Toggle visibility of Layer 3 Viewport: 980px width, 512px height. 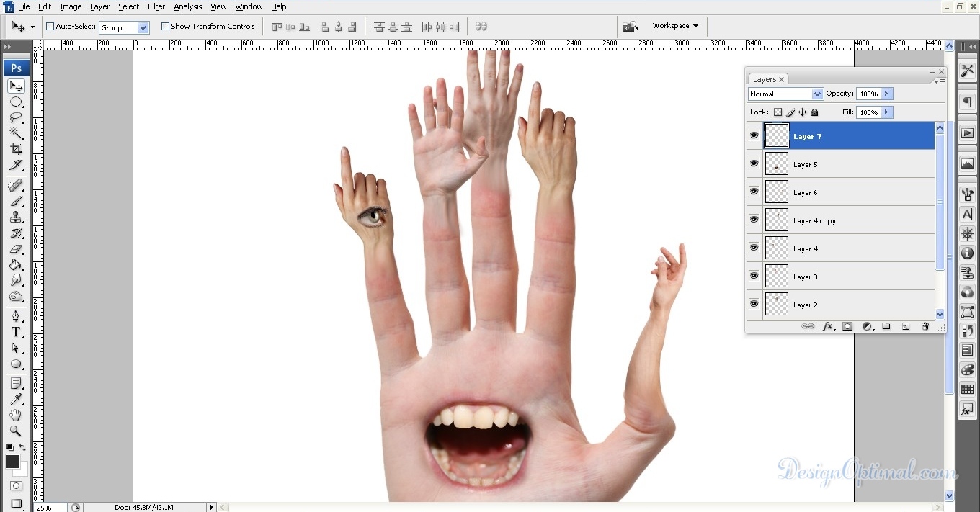(754, 276)
